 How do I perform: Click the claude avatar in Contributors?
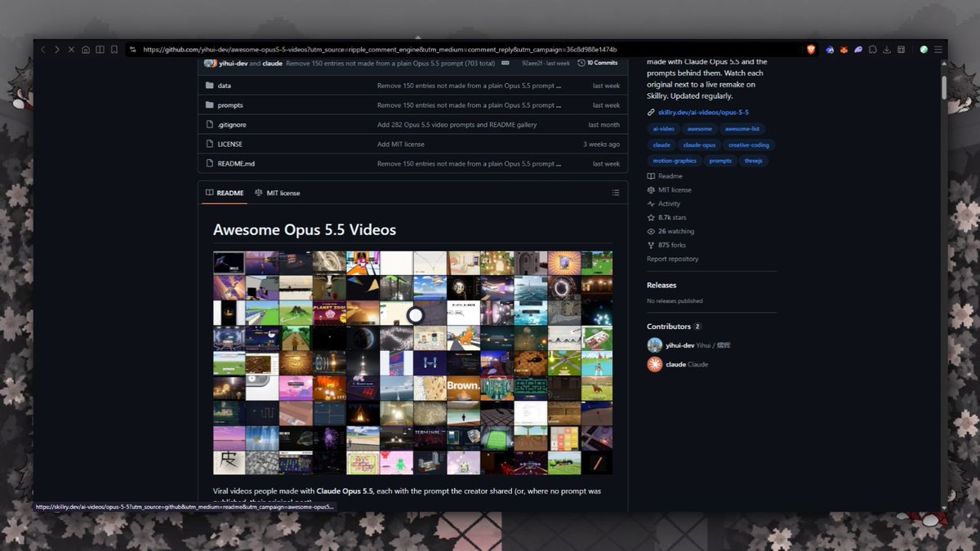(x=655, y=365)
